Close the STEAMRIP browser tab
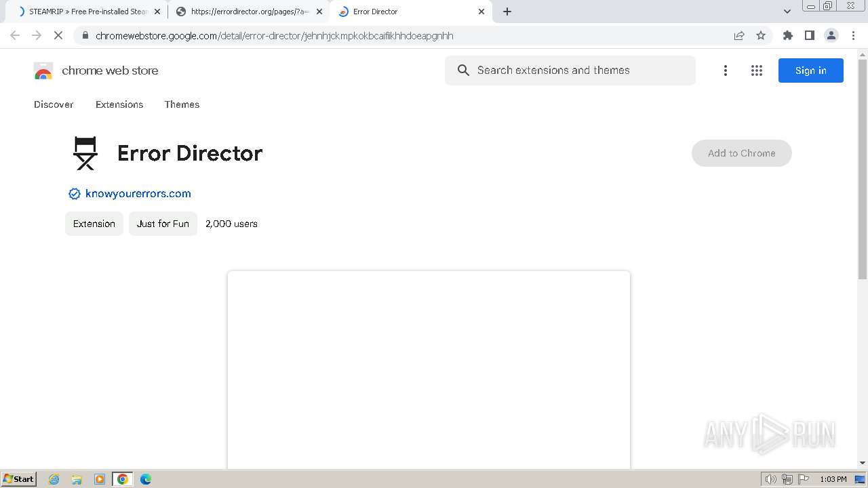This screenshot has height=488, width=868. [x=157, y=12]
